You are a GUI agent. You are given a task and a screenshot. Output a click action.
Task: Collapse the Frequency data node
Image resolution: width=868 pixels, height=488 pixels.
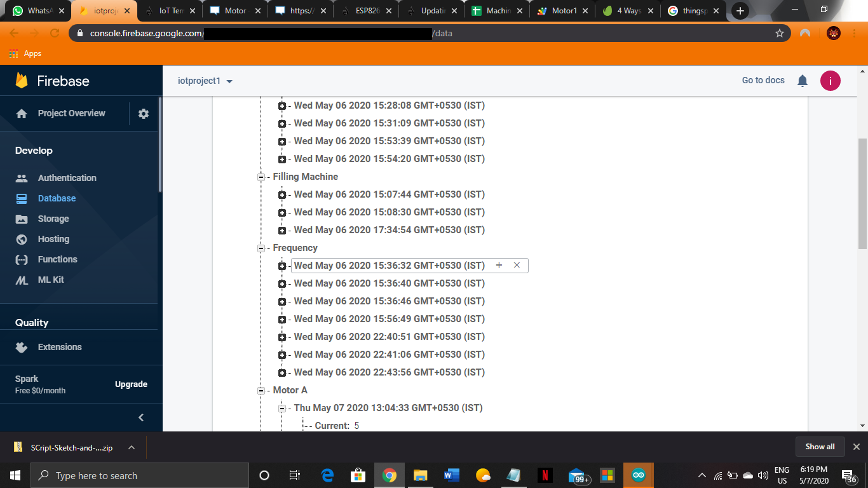[261, 248]
